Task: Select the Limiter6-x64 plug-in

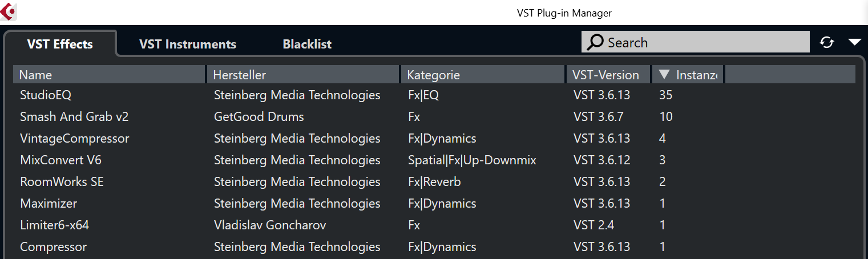Action: click(x=54, y=225)
